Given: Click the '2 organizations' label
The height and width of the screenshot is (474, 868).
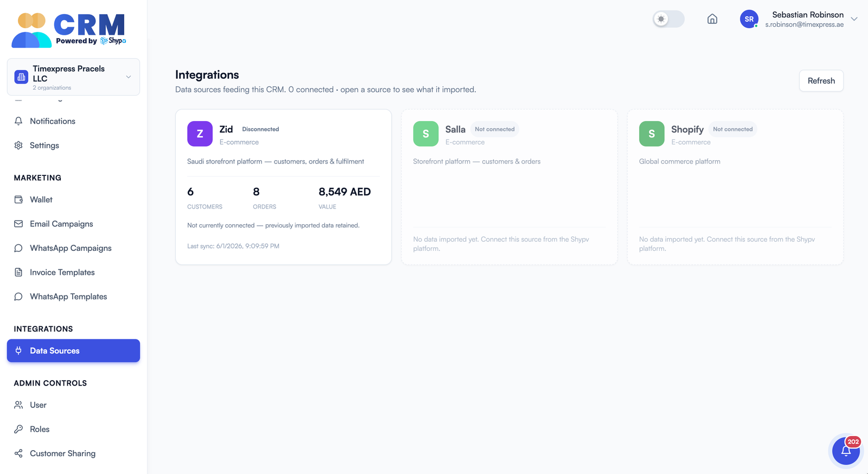Looking at the screenshot, I should (52, 88).
